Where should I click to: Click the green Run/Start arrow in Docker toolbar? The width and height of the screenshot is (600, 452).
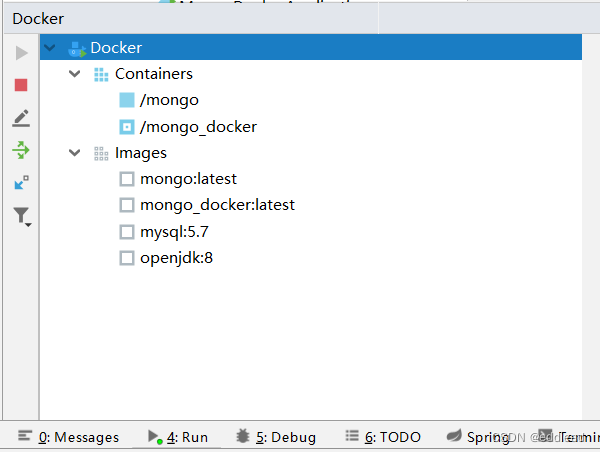pos(21,53)
